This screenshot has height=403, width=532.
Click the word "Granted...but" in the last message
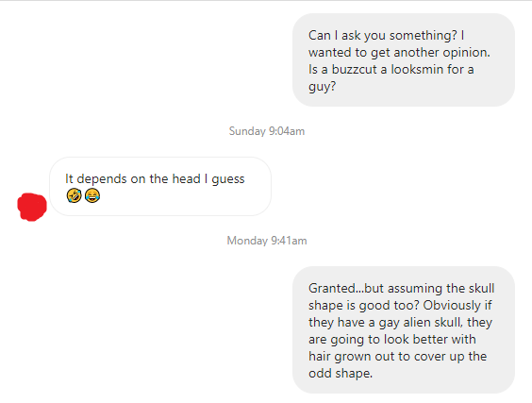(346, 289)
